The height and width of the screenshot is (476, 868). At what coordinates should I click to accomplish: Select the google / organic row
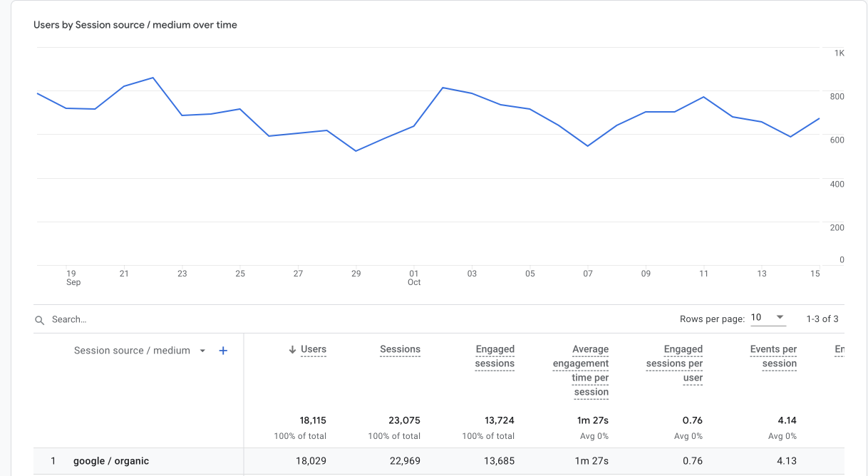(x=439, y=461)
